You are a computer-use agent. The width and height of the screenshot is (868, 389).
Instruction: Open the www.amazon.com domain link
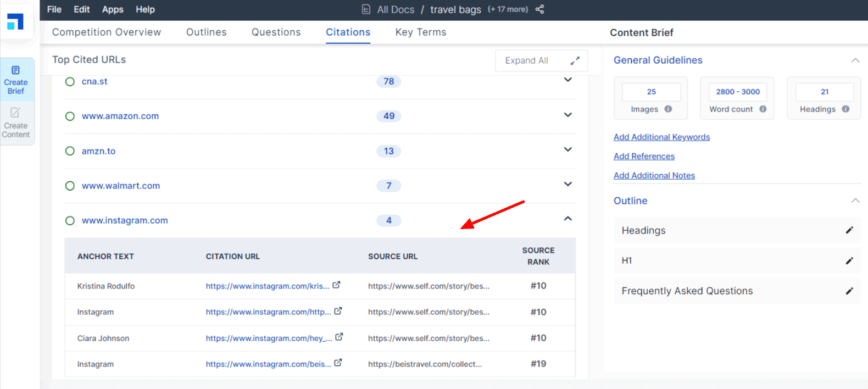[x=120, y=116]
